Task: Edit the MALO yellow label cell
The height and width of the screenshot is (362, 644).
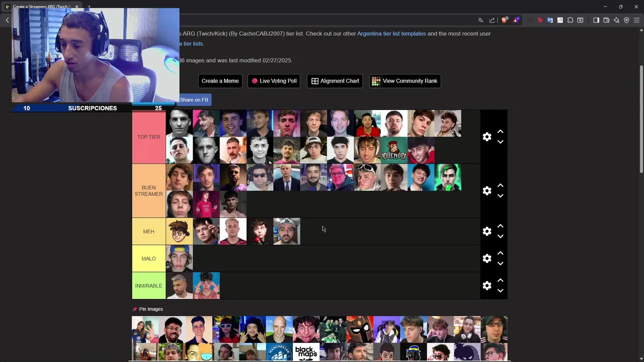Action: [x=148, y=258]
